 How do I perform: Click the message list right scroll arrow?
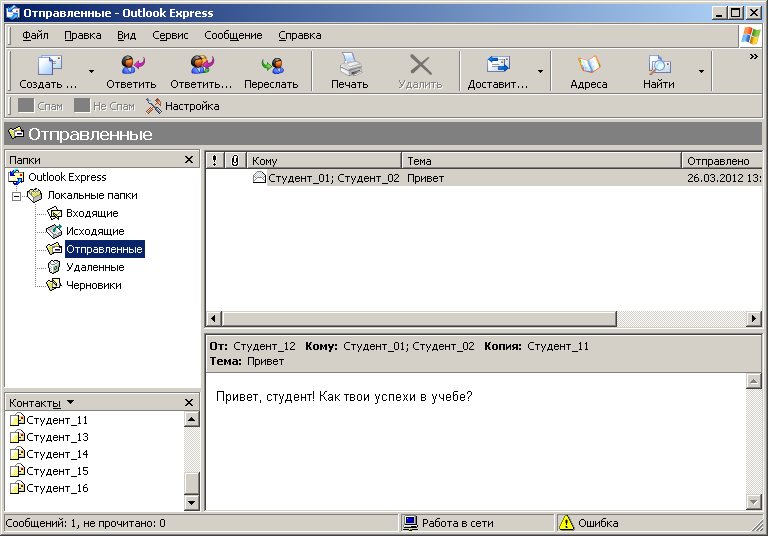pyautogui.click(x=754, y=318)
